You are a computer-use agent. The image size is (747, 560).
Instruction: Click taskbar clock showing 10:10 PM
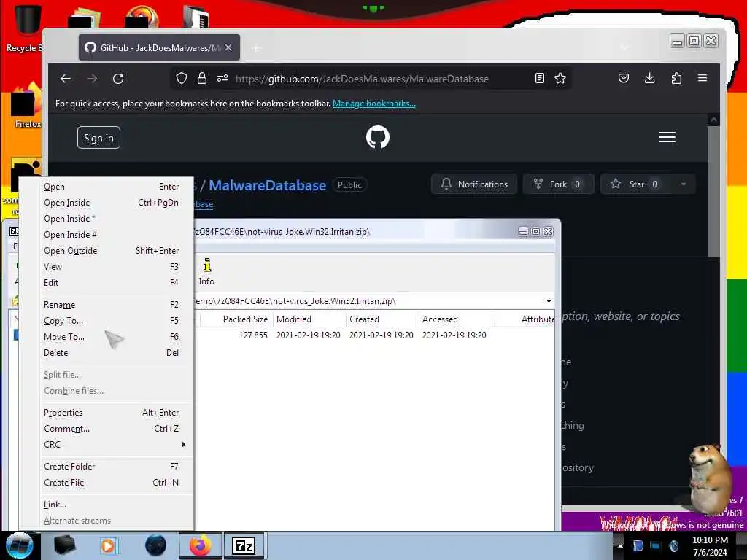click(x=710, y=545)
